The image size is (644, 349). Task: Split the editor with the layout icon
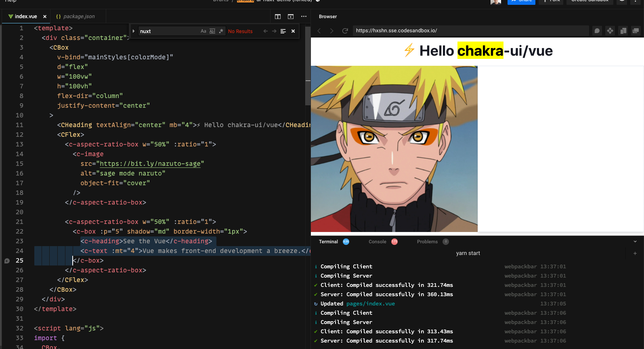pos(278,17)
